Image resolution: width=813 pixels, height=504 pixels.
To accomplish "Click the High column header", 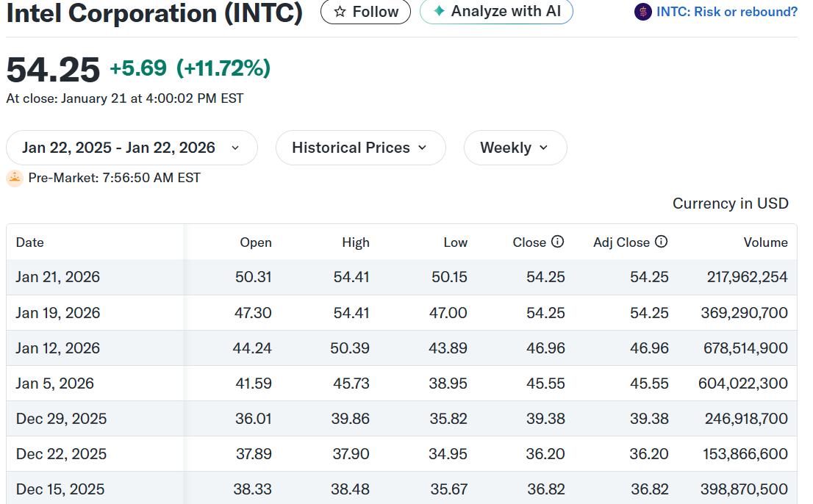I will (x=356, y=242).
